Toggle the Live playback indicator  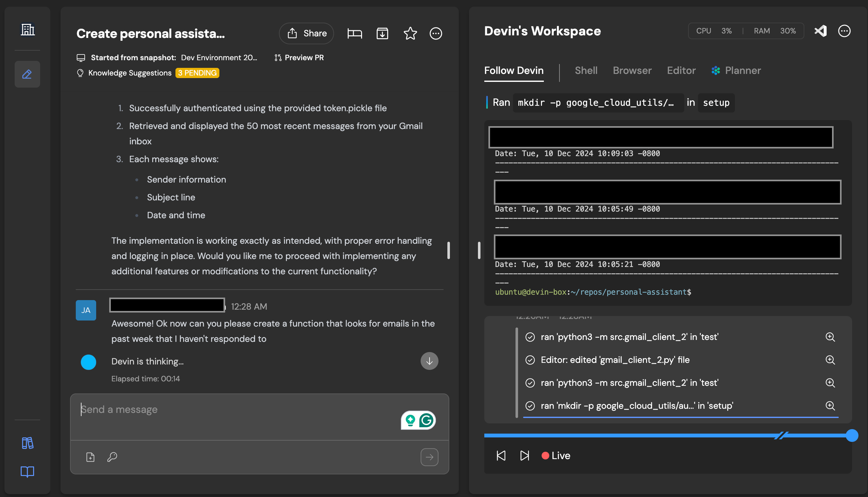[556, 455]
